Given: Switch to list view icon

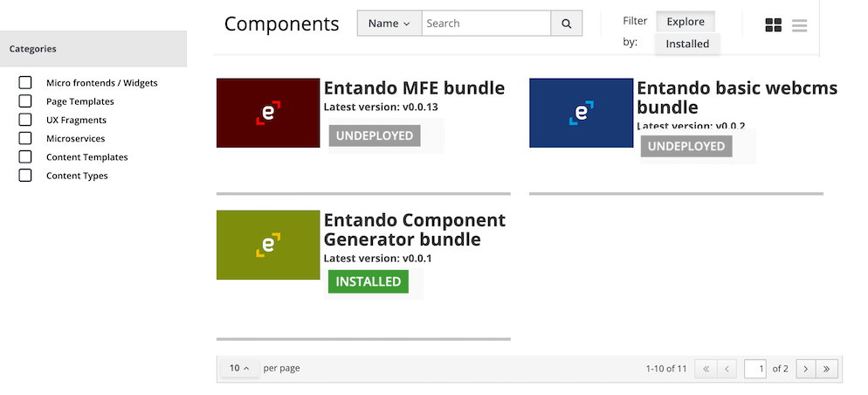Looking at the screenshot, I should coord(799,25).
